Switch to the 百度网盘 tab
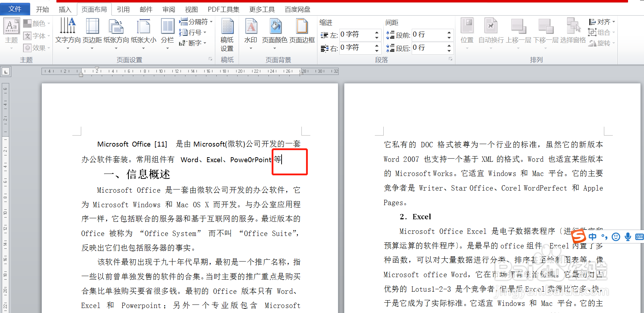This screenshot has height=313, width=644. point(298,10)
